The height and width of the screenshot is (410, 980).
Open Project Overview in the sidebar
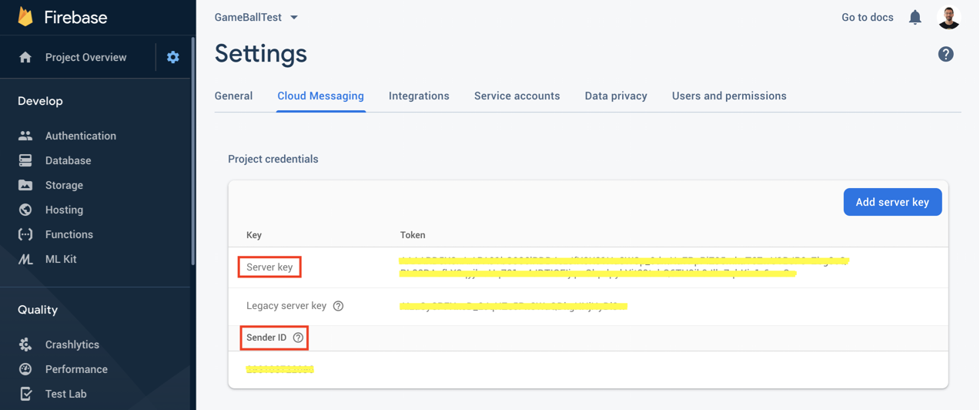pyautogui.click(x=85, y=57)
